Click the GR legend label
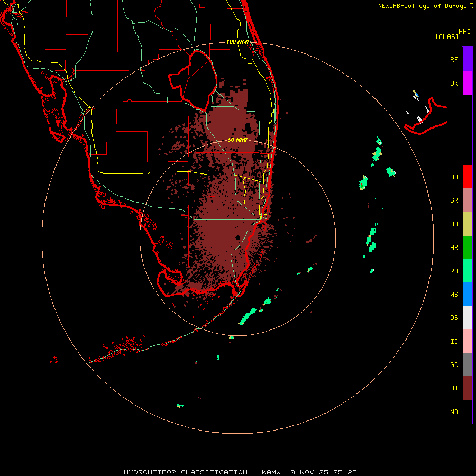This screenshot has height=476, width=476. [x=454, y=200]
